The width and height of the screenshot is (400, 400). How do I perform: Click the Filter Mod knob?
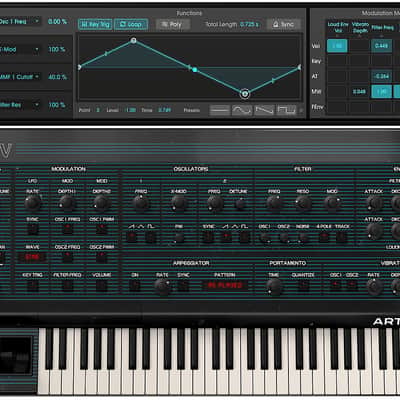pyautogui.click(x=332, y=203)
